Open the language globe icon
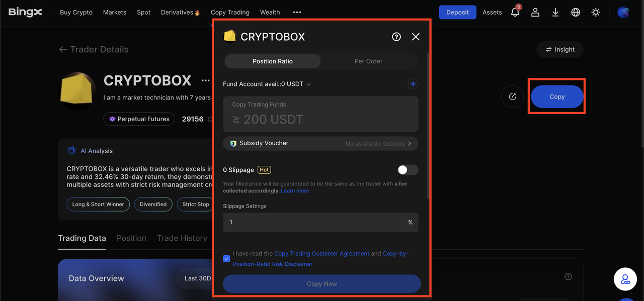The width and height of the screenshot is (644, 301). coord(576,13)
